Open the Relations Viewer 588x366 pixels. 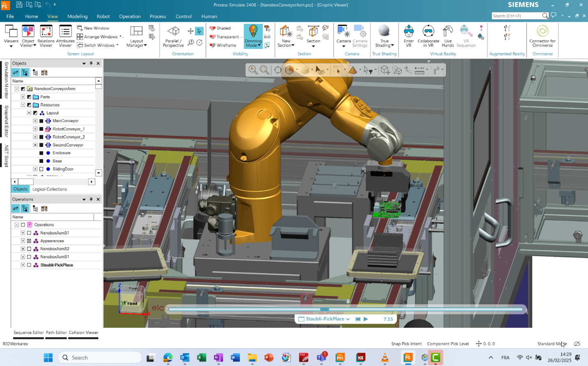46,36
